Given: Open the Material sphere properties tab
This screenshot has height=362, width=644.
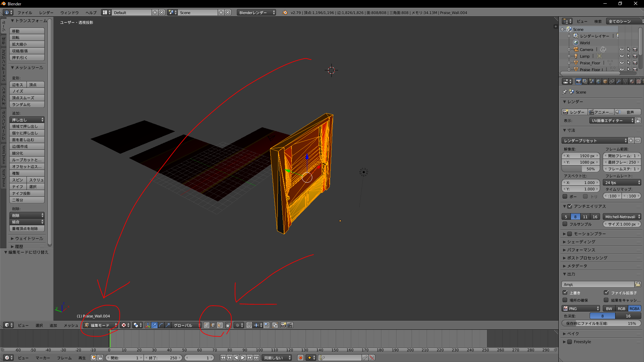Looking at the screenshot, I should click(632, 81).
